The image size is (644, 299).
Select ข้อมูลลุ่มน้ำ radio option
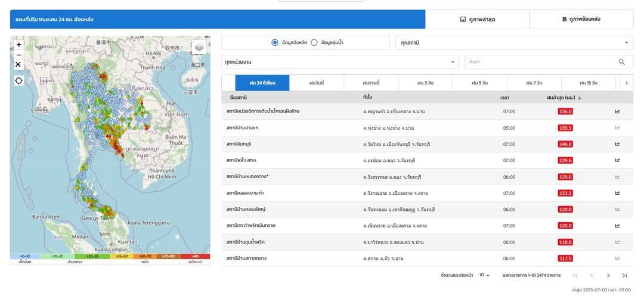[314, 43]
